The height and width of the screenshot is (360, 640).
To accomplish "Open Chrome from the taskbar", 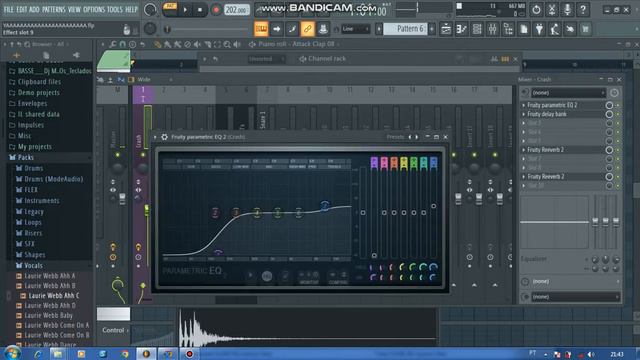I will click(124, 354).
